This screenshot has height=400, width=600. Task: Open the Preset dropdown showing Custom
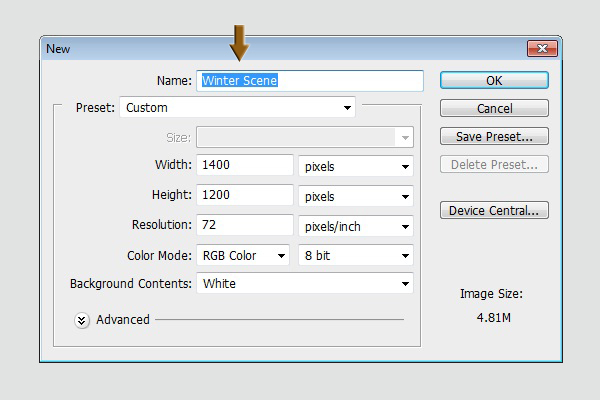coord(237,107)
